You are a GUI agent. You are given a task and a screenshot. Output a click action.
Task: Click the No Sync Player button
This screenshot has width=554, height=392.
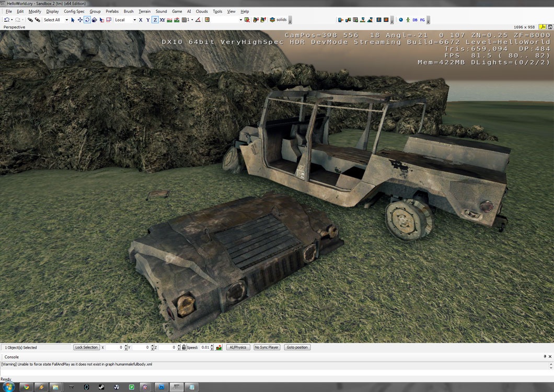coord(267,348)
